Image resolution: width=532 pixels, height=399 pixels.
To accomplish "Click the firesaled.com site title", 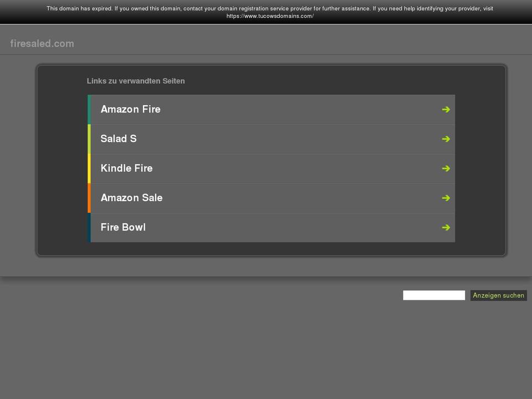I will (42, 43).
